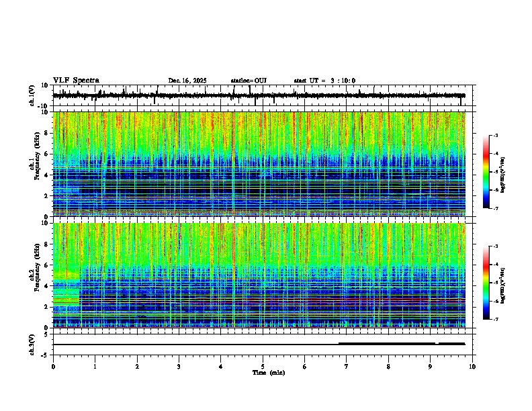Click time axis tick label "3"
The width and height of the screenshot is (532, 411).
pyautogui.click(x=179, y=367)
